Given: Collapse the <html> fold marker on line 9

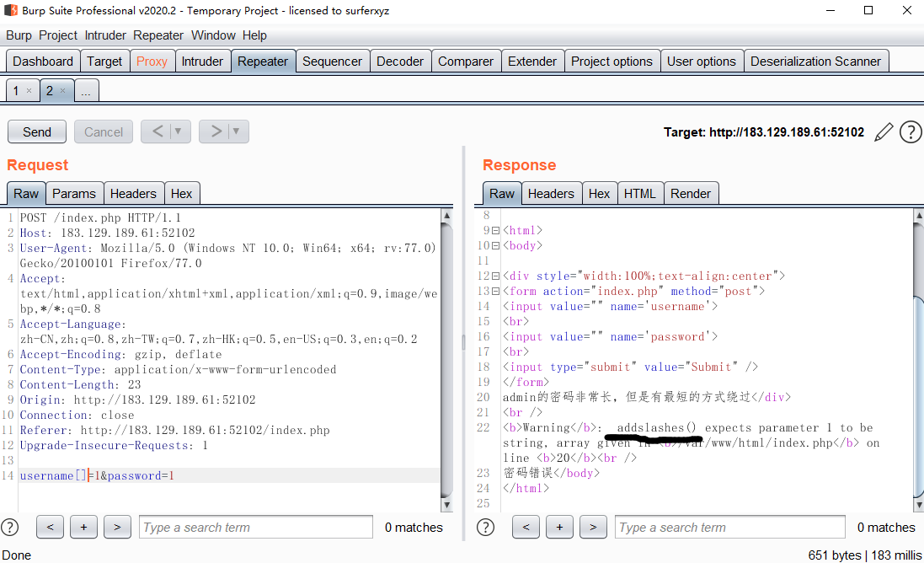Looking at the screenshot, I should [495, 230].
